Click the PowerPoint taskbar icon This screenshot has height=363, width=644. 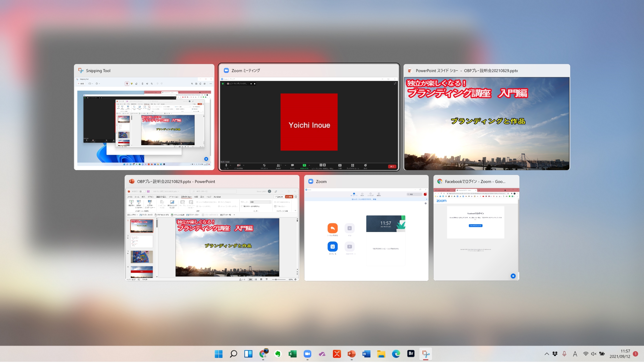click(x=352, y=354)
